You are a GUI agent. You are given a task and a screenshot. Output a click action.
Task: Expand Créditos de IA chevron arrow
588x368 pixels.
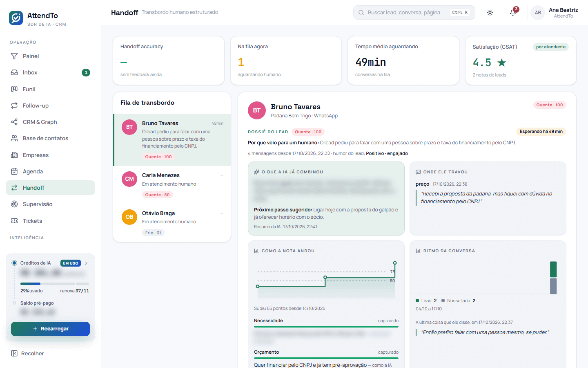point(86,263)
